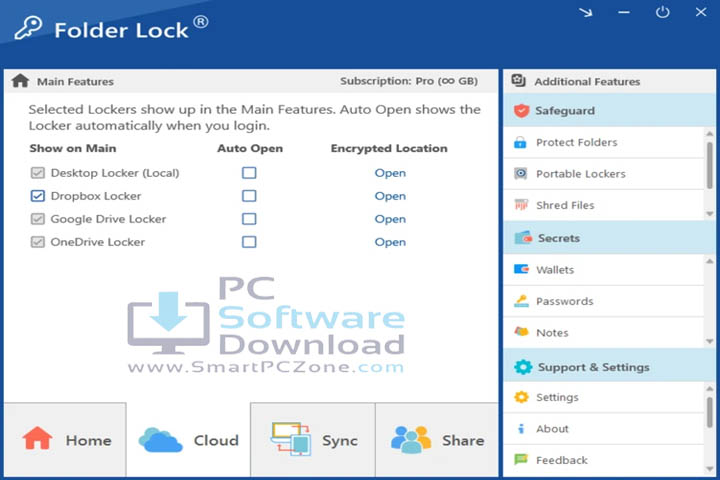Click the Secrets wallet header icon
The width and height of the screenshot is (720, 480).
523,238
